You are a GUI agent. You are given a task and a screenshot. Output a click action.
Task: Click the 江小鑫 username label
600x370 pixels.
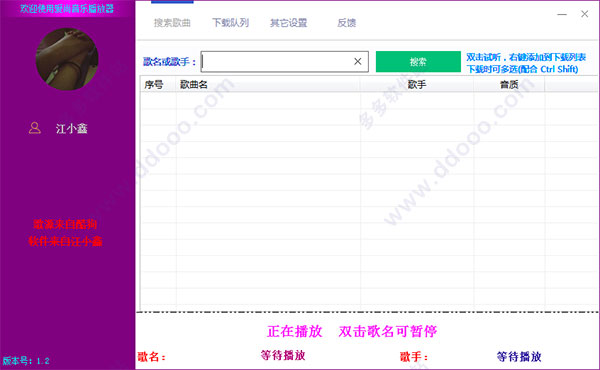72,129
